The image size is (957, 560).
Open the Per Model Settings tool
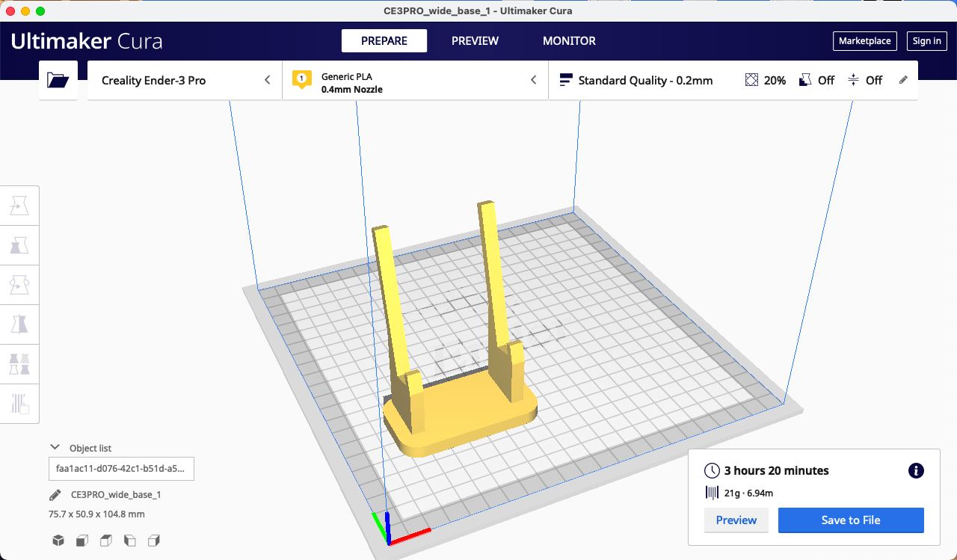[x=19, y=364]
